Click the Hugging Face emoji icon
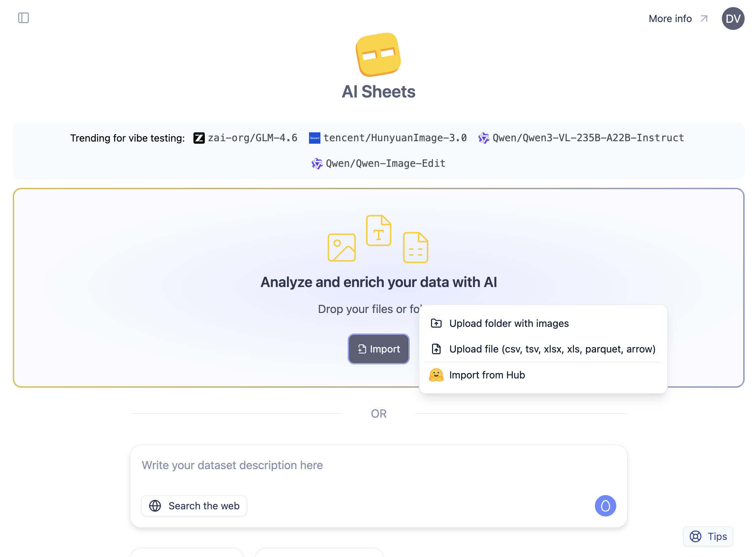Image resolution: width=756 pixels, height=557 pixels. pos(436,375)
